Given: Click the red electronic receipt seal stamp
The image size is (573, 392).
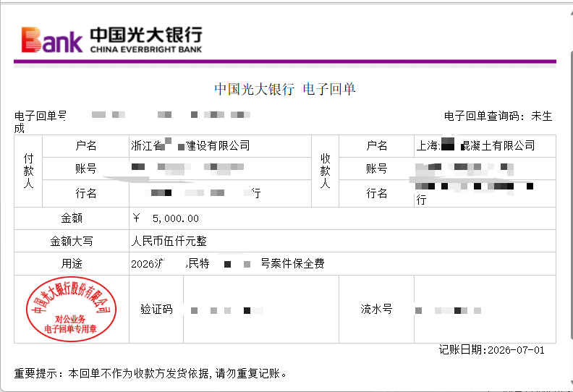Looking at the screenshot, I should (x=71, y=309).
